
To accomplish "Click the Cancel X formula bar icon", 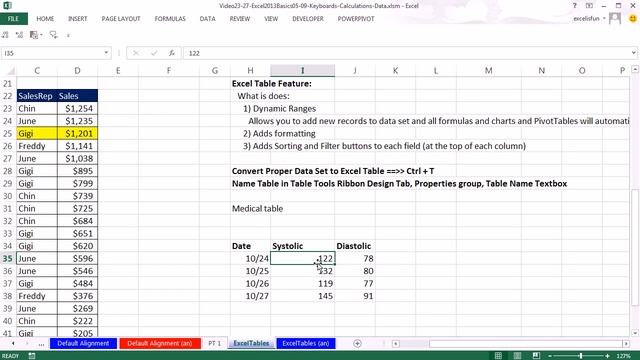I will (136, 53).
